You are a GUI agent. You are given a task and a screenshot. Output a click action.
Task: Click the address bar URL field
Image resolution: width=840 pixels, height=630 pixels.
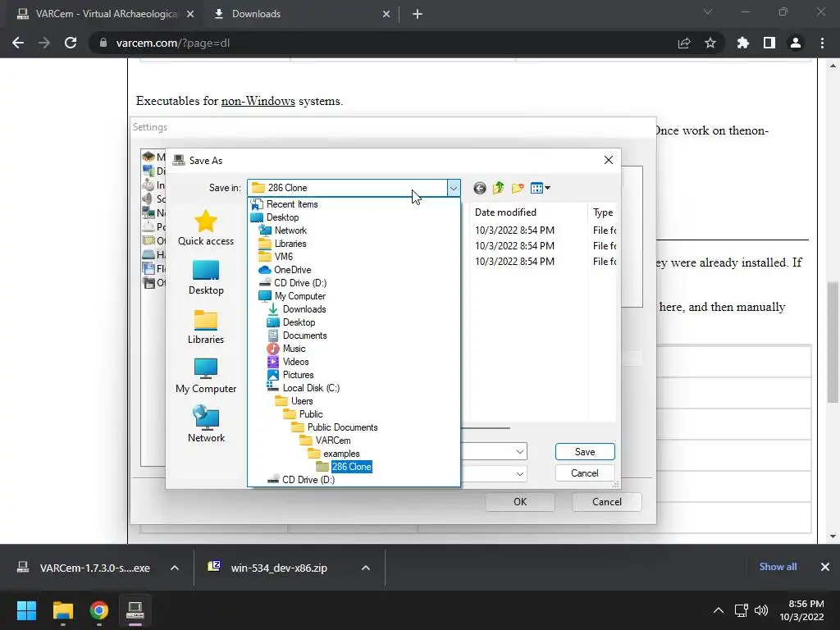pyautogui.click(x=386, y=43)
